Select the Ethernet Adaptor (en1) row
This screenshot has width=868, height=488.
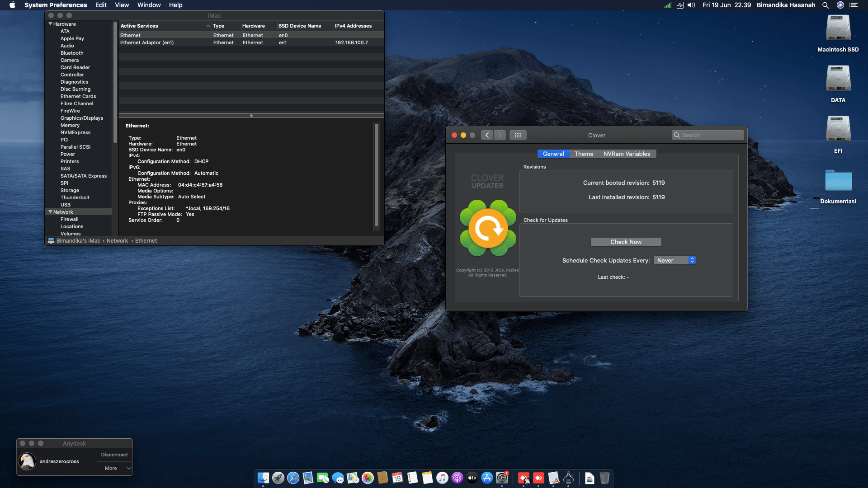[x=251, y=42]
